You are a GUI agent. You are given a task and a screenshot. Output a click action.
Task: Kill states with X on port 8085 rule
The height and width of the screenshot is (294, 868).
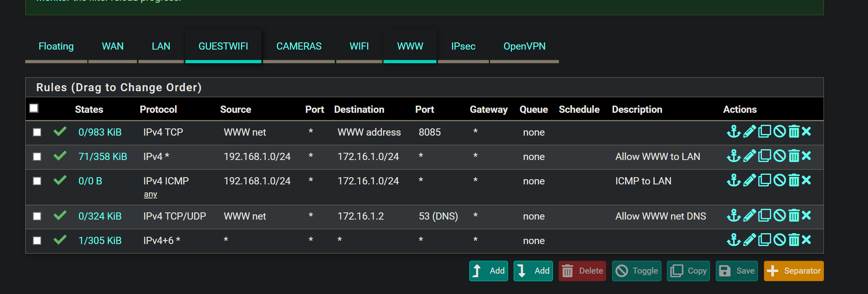[x=806, y=132]
